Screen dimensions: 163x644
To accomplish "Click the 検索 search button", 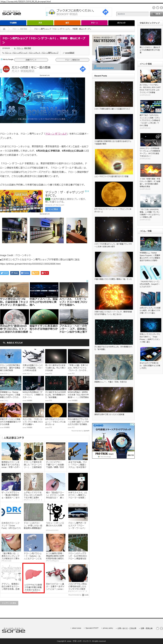I will point(156,14).
